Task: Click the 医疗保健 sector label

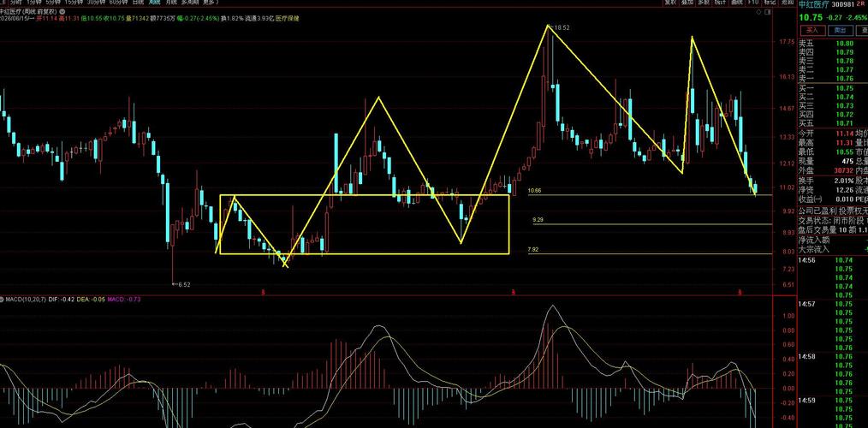Action: click(288, 18)
